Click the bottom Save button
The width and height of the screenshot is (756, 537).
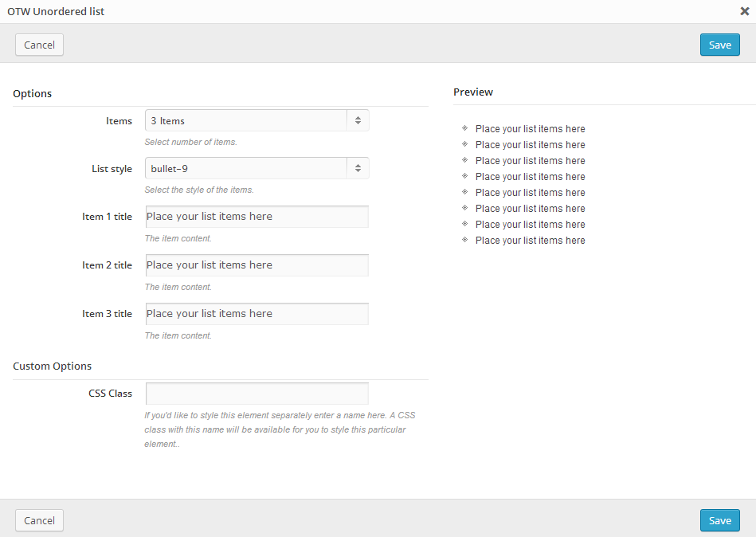coord(719,520)
